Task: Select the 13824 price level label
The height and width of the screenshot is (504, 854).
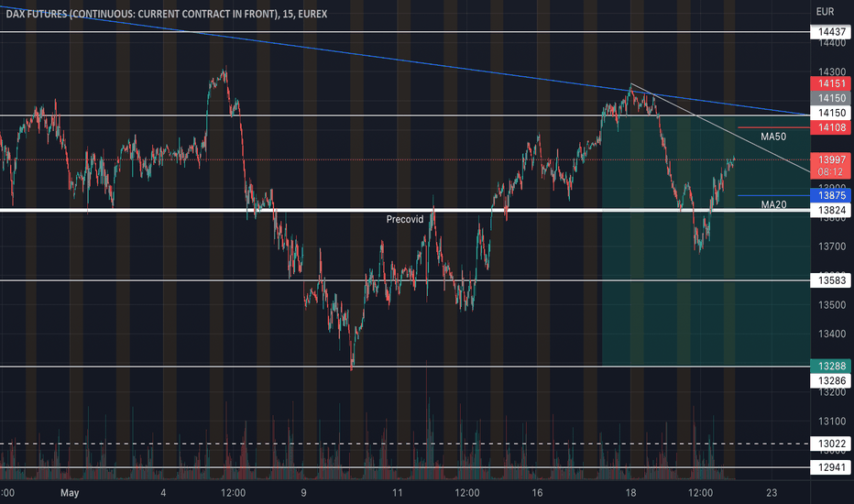Action: [x=831, y=211]
